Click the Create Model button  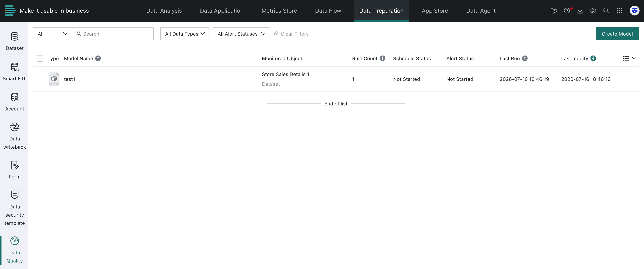617,34
